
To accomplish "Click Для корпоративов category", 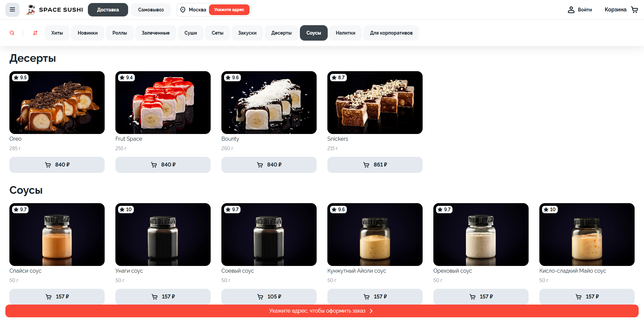I will click(x=391, y=33).
